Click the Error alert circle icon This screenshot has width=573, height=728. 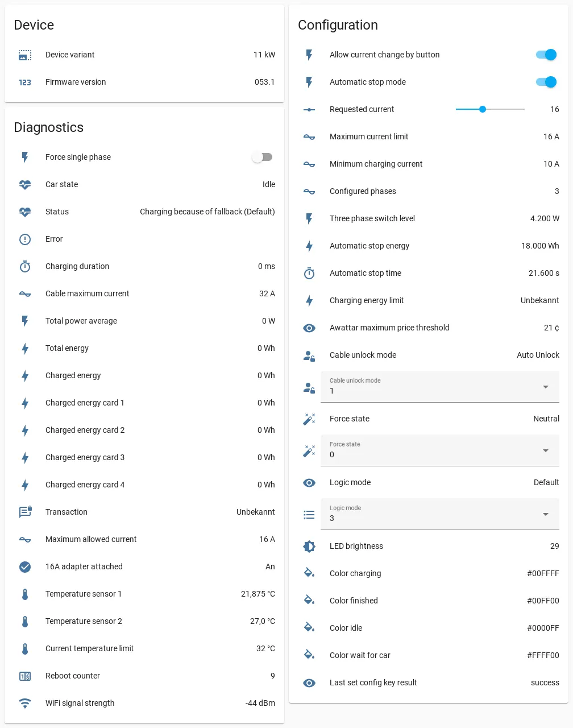tap(25, 239)
